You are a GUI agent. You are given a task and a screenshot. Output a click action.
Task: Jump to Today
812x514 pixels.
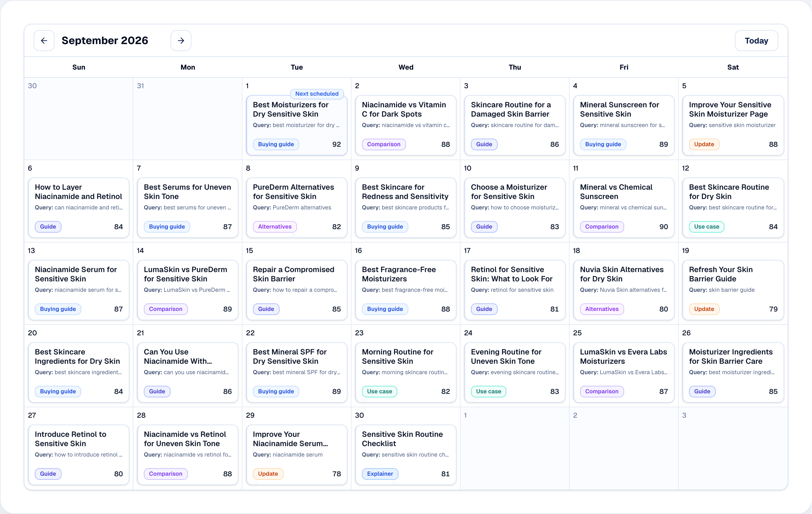pyautogui.click(x=756, y=41)
